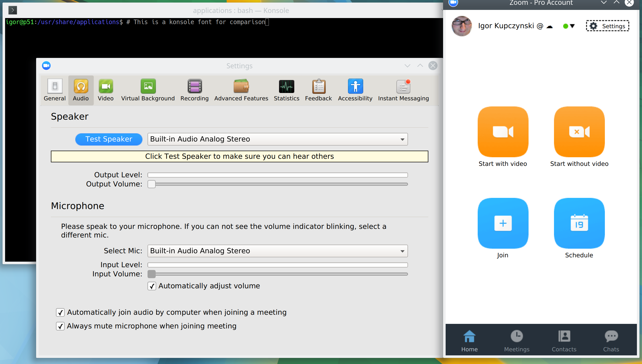642x364 pixels.
Task: Open the Feedback settings tab
Action: click(318, 90)
